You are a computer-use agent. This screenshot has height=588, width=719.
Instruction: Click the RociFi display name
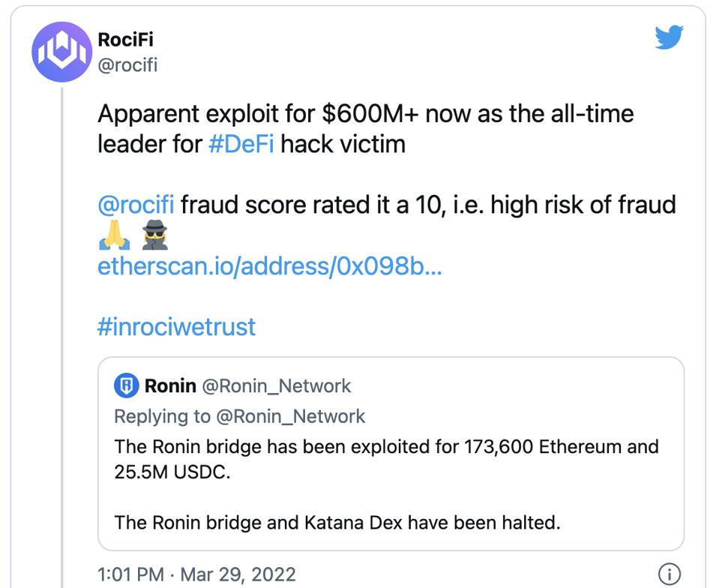pyautogui.click(x=126, y=38)
